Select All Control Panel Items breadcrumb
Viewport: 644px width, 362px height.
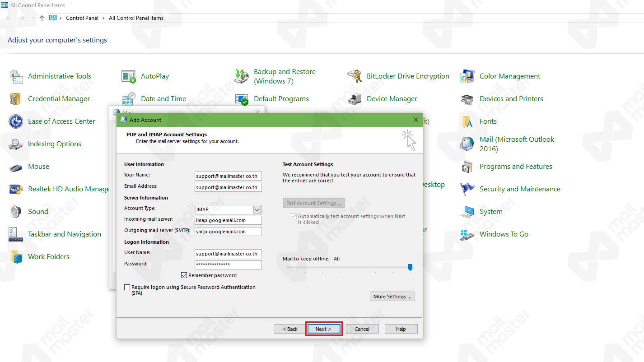coord(136,18)
